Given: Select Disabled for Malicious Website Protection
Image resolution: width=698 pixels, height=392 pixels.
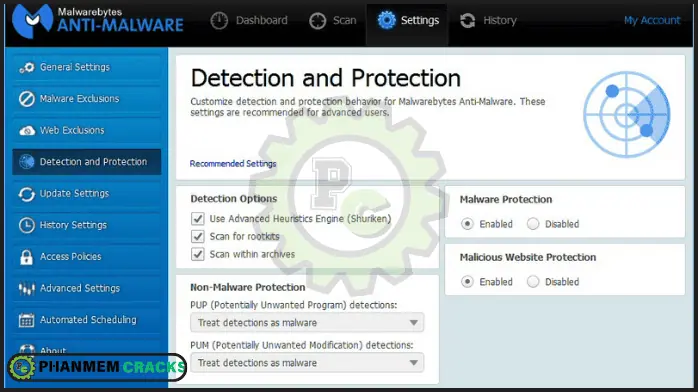Looking at the screenshot, I should click(533, 282).
